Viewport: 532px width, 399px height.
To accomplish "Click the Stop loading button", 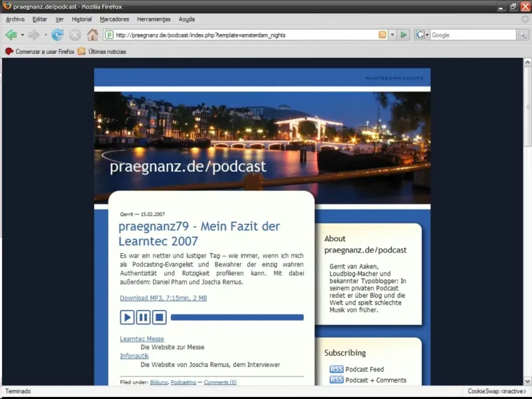I will coord(75,35).
